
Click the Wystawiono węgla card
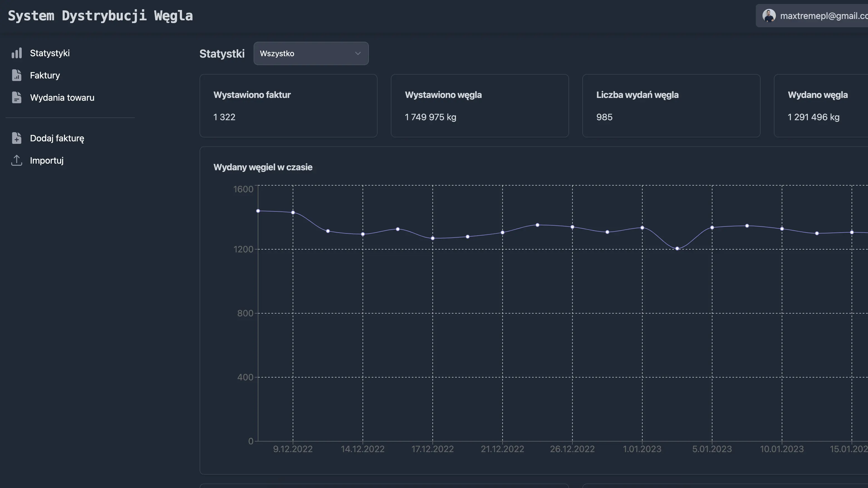coord(480,106)
